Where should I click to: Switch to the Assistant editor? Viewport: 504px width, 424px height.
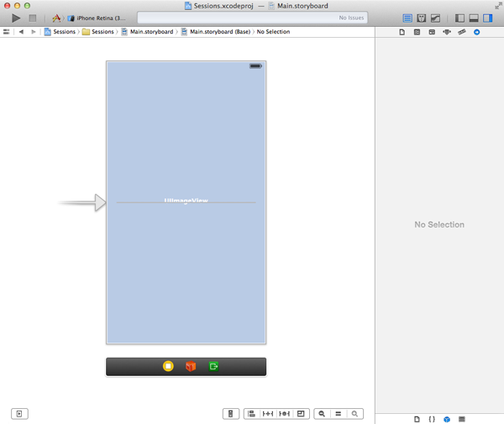[x=422, y=18]
